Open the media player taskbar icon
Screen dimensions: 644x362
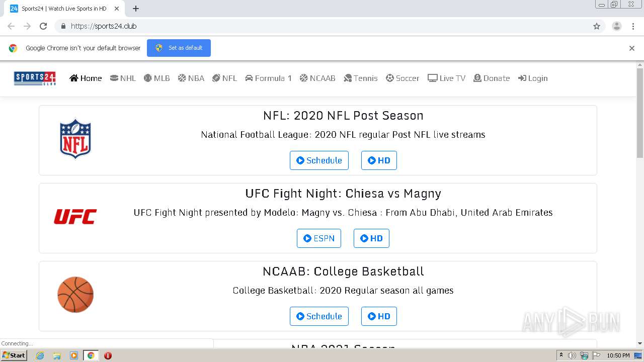pyautogui.click(x=74, y=355)
